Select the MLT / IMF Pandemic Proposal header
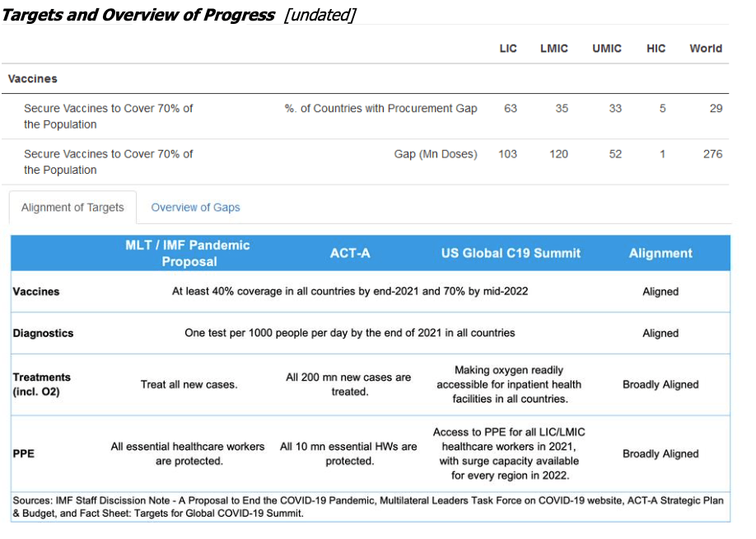Image resolution: width=756 pixels, height=539 pixels. [x=188, y=253]
